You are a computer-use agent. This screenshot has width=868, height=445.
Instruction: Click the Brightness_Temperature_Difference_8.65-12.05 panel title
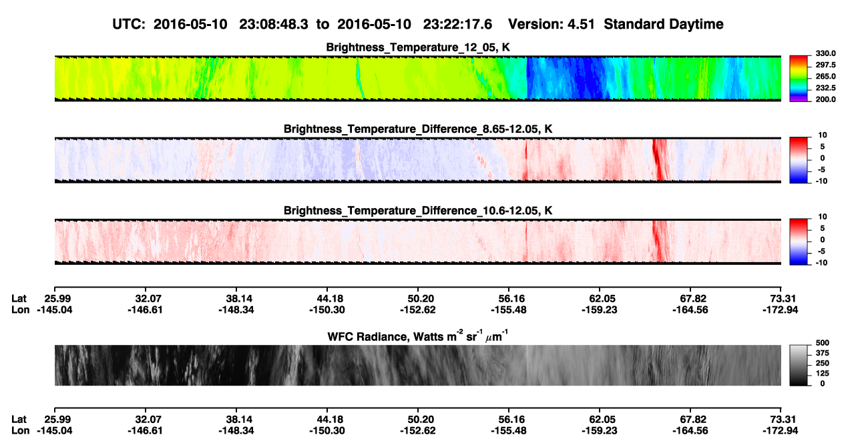pyautogui.click(x=418, y=129)
